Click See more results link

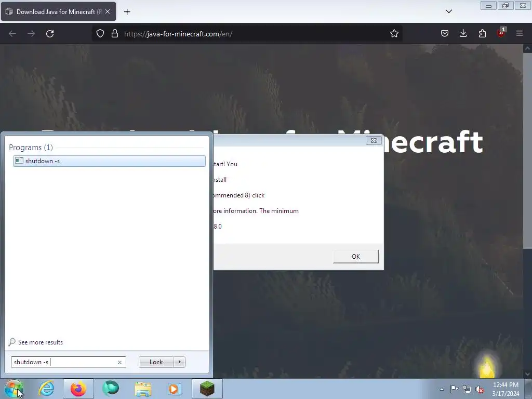click(41, 342)
